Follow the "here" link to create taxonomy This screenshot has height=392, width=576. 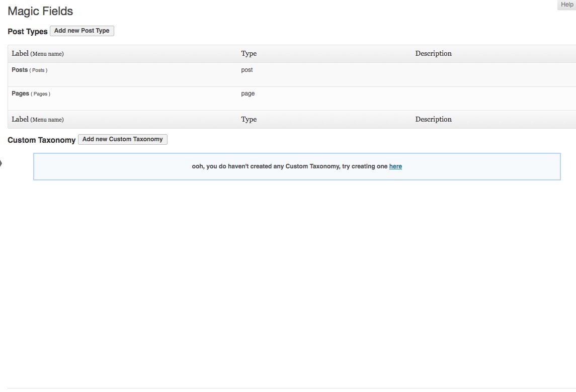pyautogui.click(x=395, y=166)
